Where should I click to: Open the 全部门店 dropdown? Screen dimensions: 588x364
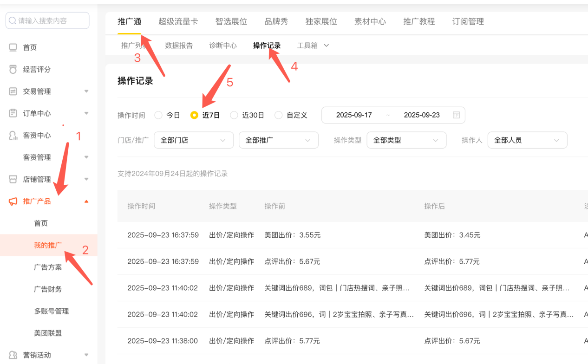[194, 140]
